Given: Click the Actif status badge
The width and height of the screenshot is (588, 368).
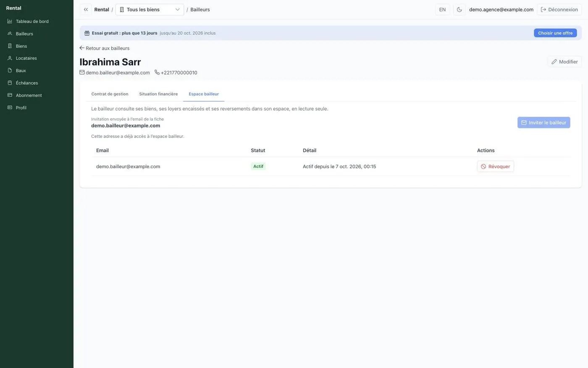Looking at the screenshot, I should click(258, 167).
